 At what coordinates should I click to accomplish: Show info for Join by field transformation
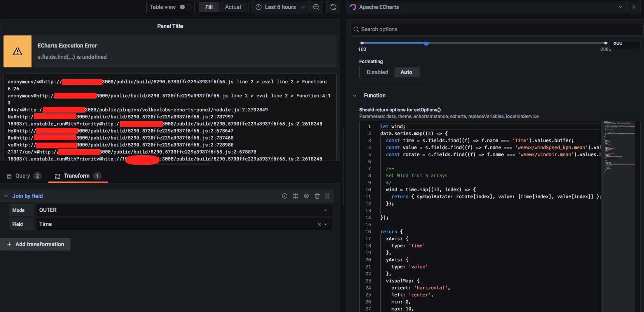click(285, 196)
